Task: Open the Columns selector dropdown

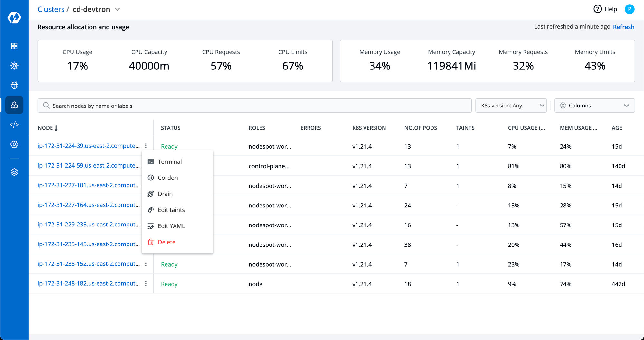Action: click(x=594, y=106)
